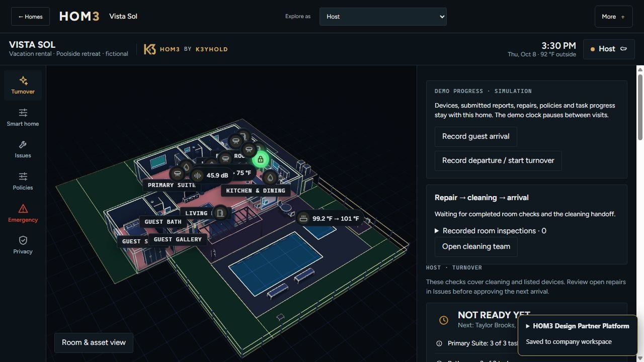Open the Explore as dropdown
This screenshot has width=644, height=362.
click(x=383, y=16)
